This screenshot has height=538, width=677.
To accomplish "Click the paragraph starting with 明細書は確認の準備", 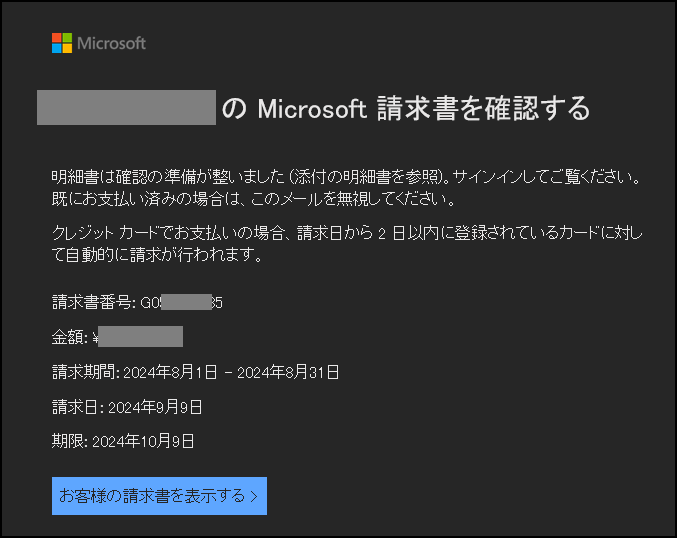I will coord(346,188).
